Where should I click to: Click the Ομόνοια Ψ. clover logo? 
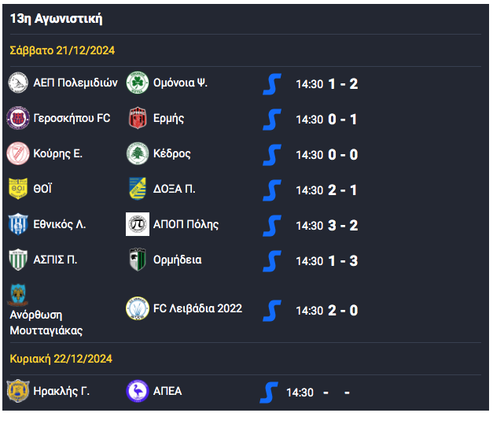point(138,83)
